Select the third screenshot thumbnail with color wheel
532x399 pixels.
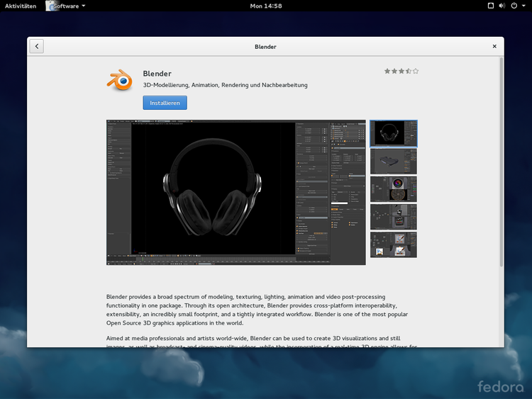[394, 189]
